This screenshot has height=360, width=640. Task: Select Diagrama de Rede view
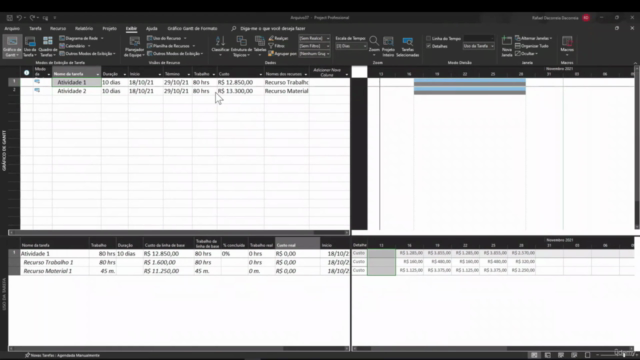pos(81,38)
